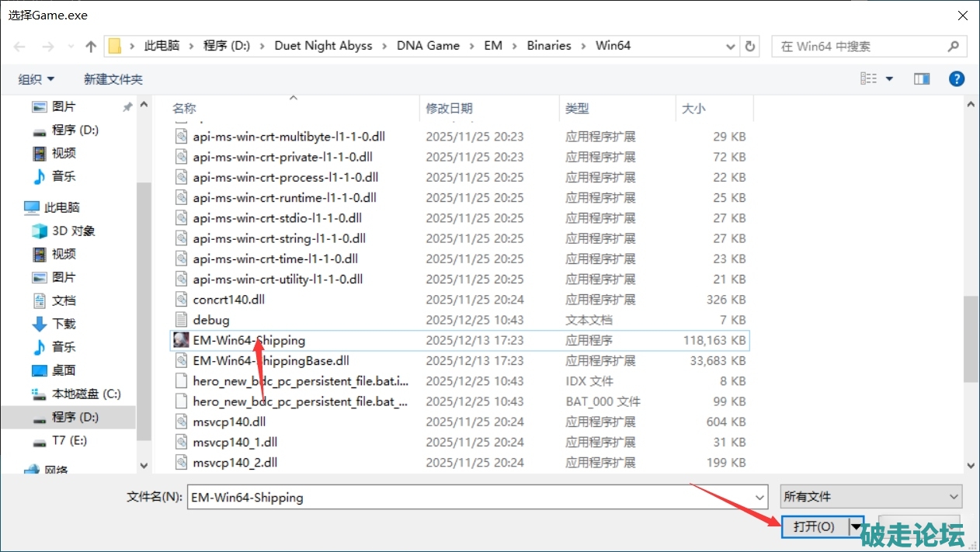
Task: Open 下载 folder in navigation pane
Action: (64, 324)
